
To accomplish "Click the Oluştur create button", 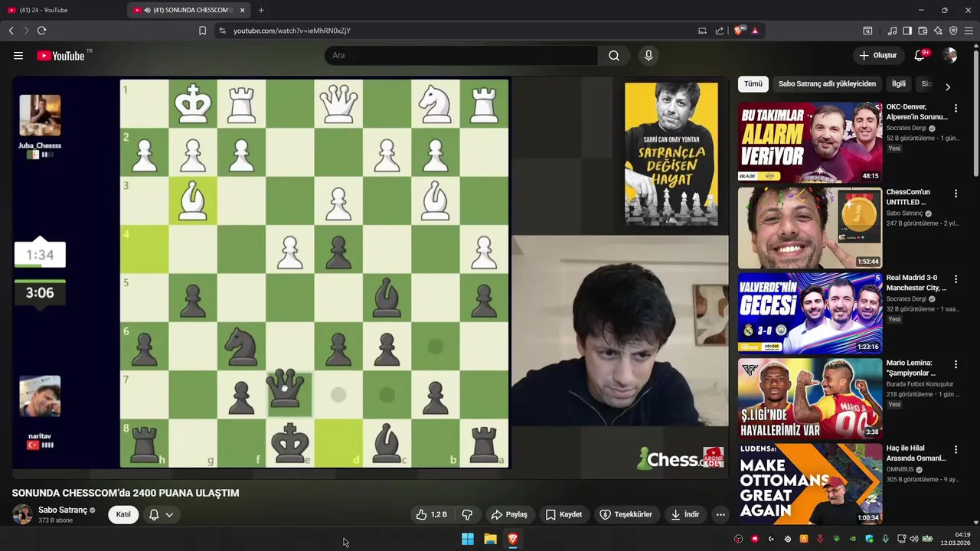I will pyautogui.click(x=878, y=56).
